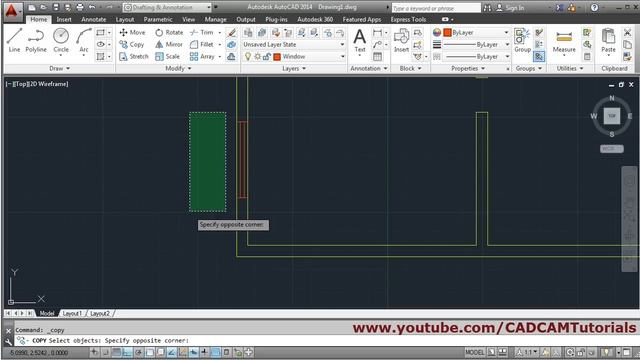Image resolution: width=640 pixels, height=360 pixels.
Task: Click the ViewCube TOP face
Action: [612, 116]
